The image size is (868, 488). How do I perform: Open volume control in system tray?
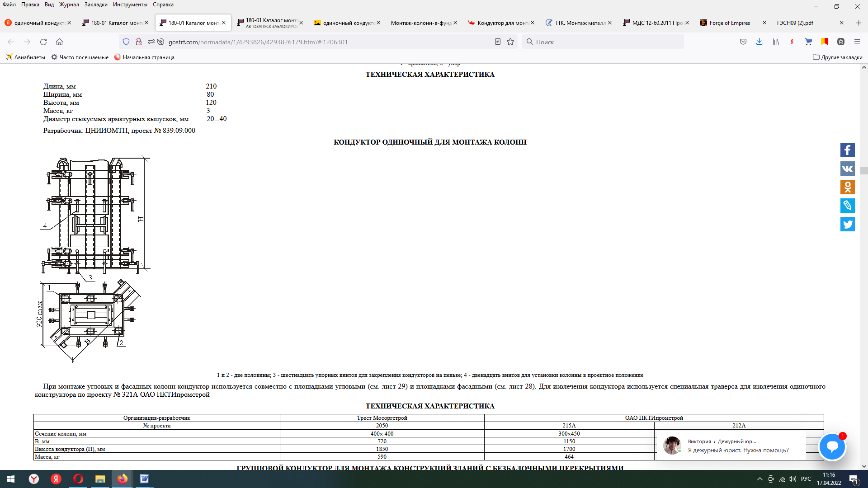pos(793,479)
